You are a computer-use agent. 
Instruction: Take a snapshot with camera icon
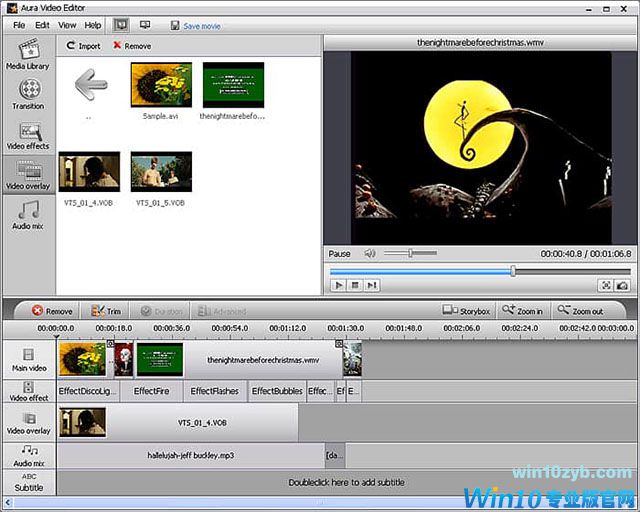(x=622, y=285)
